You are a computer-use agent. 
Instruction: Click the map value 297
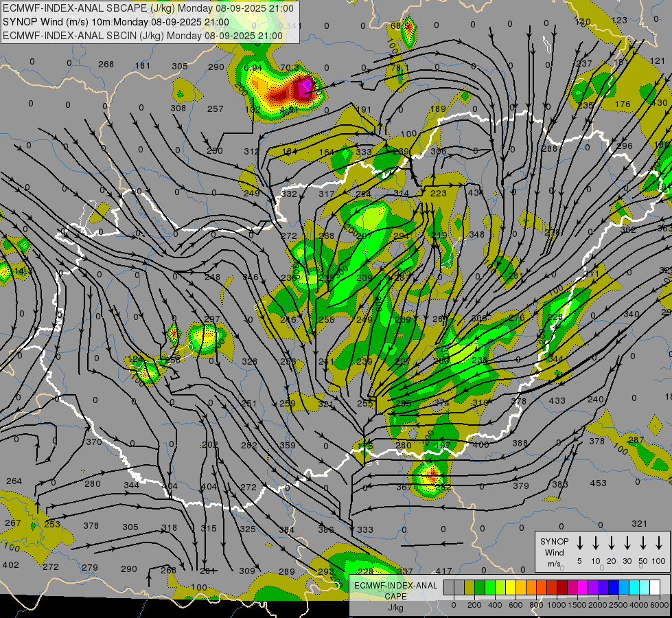(211, 319)
